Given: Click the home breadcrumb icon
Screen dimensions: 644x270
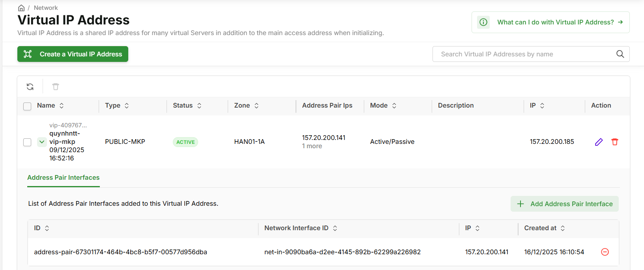Looking at the screenshot, I should (x=21, y=8).
